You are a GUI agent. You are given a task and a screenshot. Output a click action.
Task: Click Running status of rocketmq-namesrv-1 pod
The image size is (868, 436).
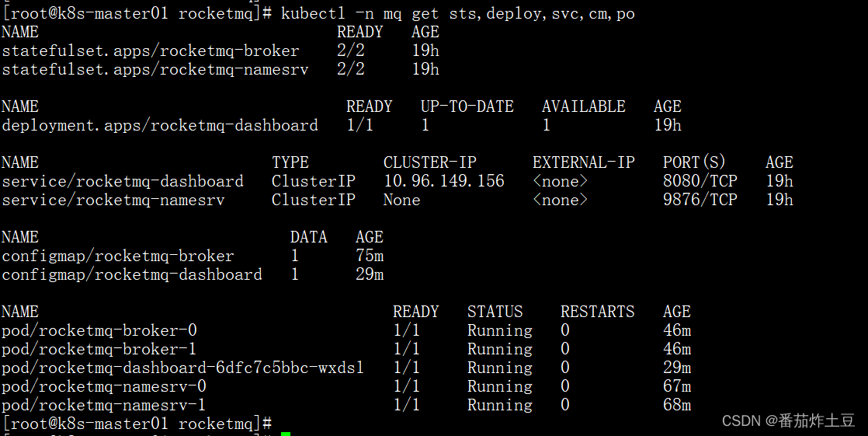coord(499,405)
